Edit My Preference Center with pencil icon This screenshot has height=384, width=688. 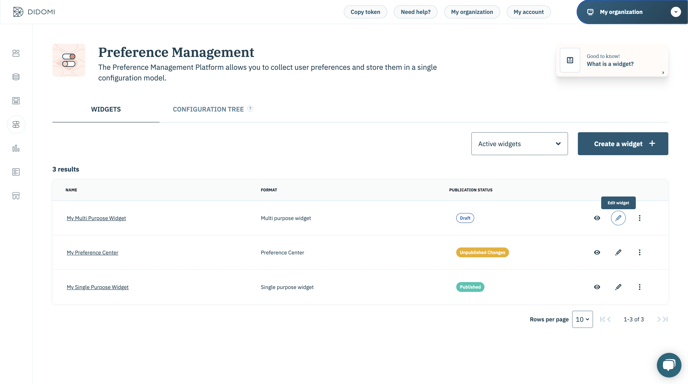pos(618,252)
